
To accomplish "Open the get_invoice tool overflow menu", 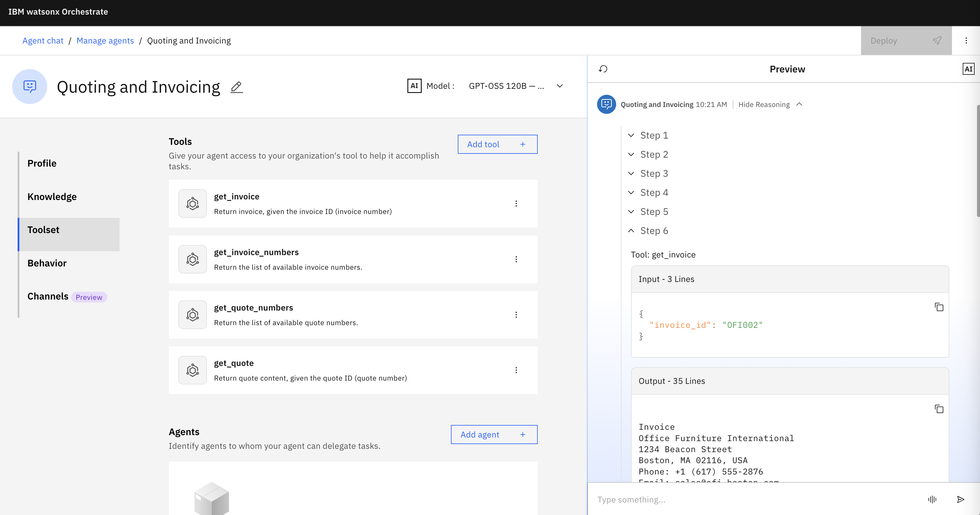I will (x=516, y=204).
